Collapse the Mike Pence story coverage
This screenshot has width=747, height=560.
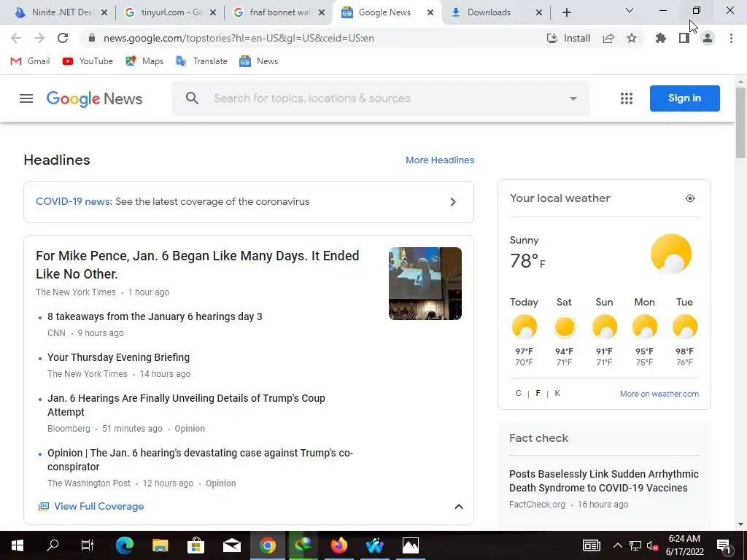click(x=459, y=507)
